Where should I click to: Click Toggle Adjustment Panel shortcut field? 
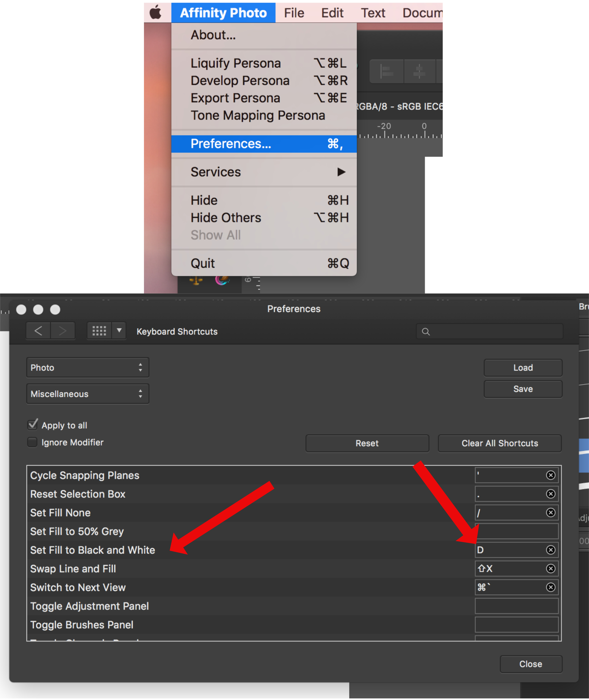(x=517, y=606)
